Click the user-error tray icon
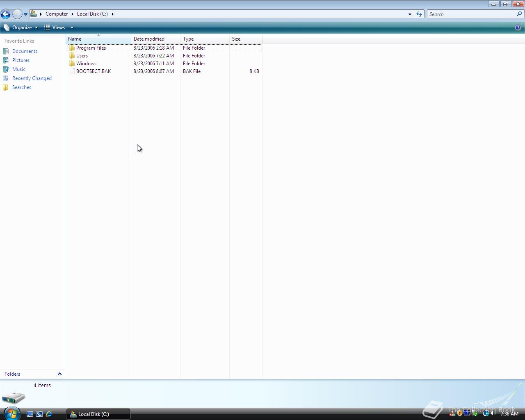 pos(452,414)
